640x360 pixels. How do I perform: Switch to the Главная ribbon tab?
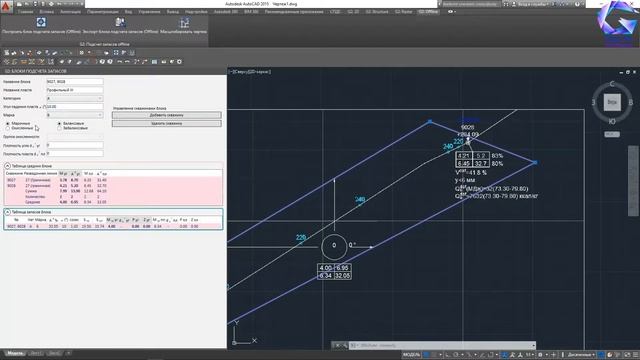coord(25,12)
